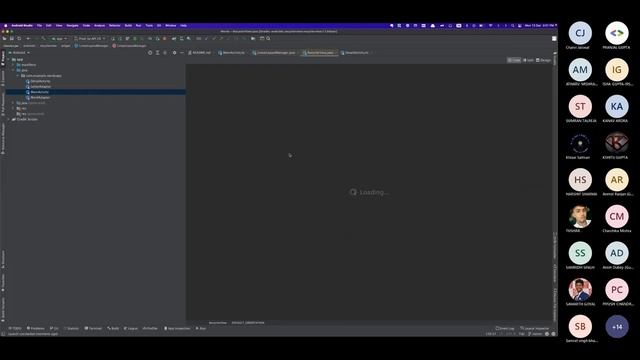Toggle the Project tool window side tab
This screenshot has width=640, height=360.
click(3, 58)
